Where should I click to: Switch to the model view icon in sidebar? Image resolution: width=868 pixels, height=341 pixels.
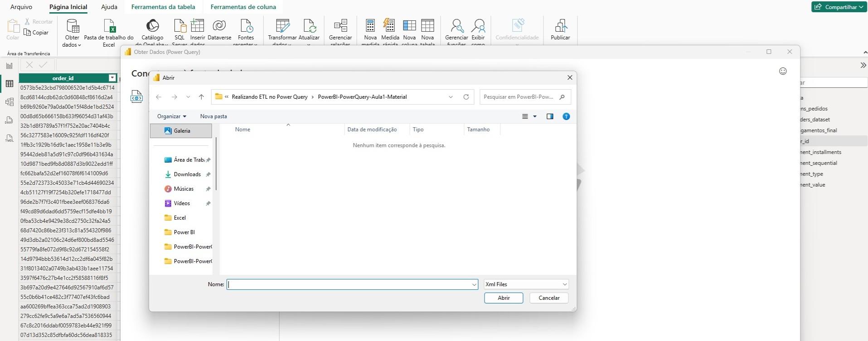(x=9, y=102)
